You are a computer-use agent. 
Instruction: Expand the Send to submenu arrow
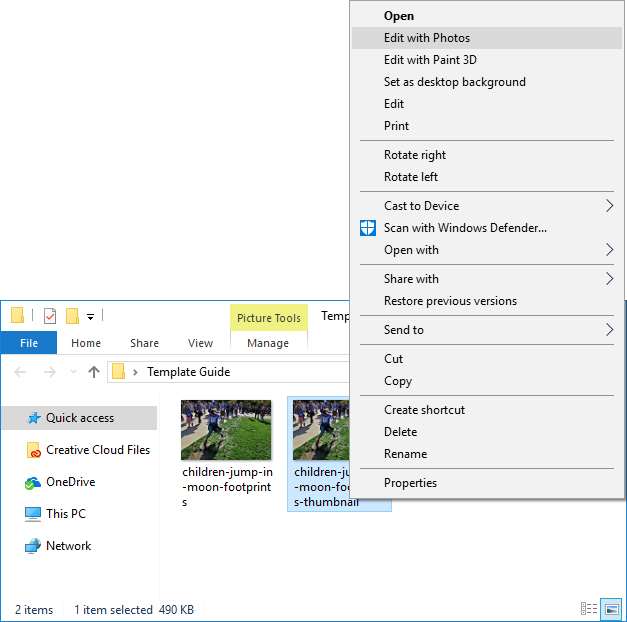(x=609, y=330)
